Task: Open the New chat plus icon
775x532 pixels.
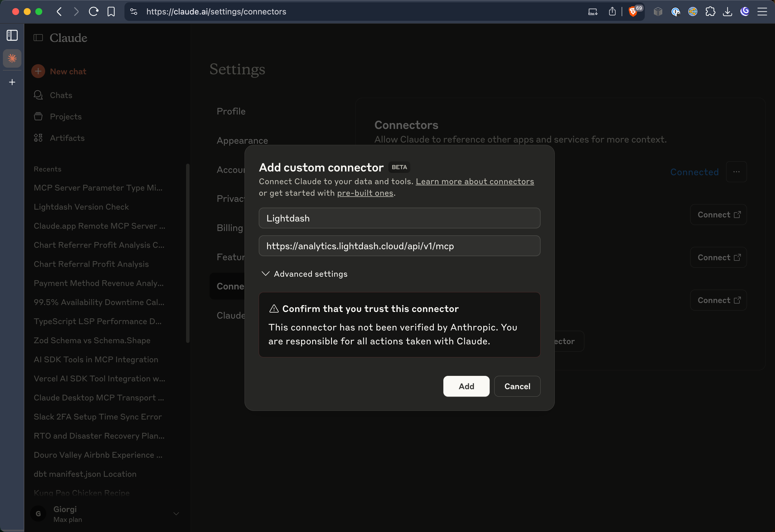Action: (38, 71)
